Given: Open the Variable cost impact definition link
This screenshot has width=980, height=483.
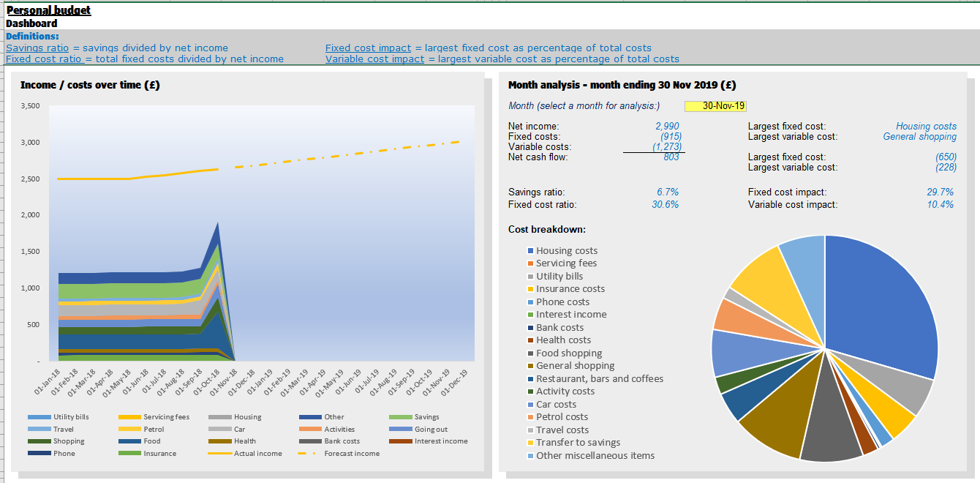Looking at the screenshot, I should (x=375, y=59).
